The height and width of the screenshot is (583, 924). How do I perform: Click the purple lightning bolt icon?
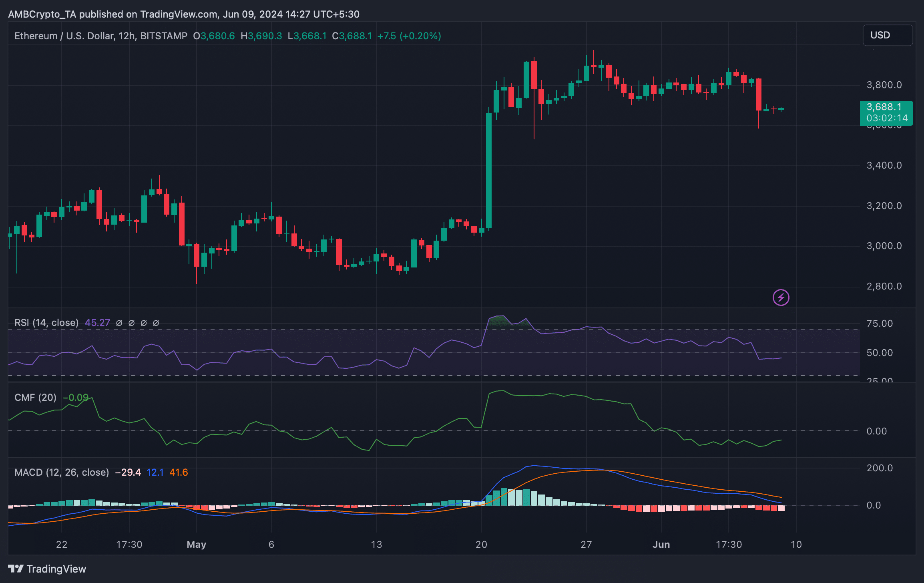coord(781,298)
